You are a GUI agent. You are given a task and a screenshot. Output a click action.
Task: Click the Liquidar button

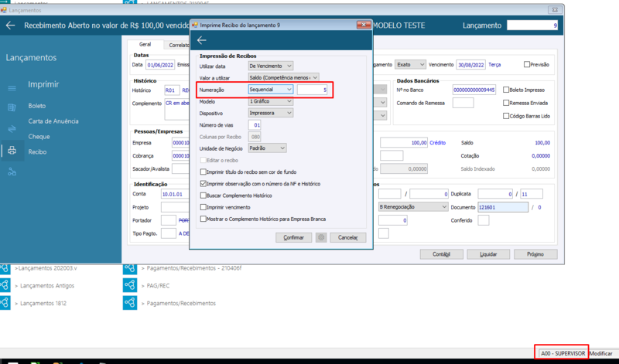(x=488, y=254)
